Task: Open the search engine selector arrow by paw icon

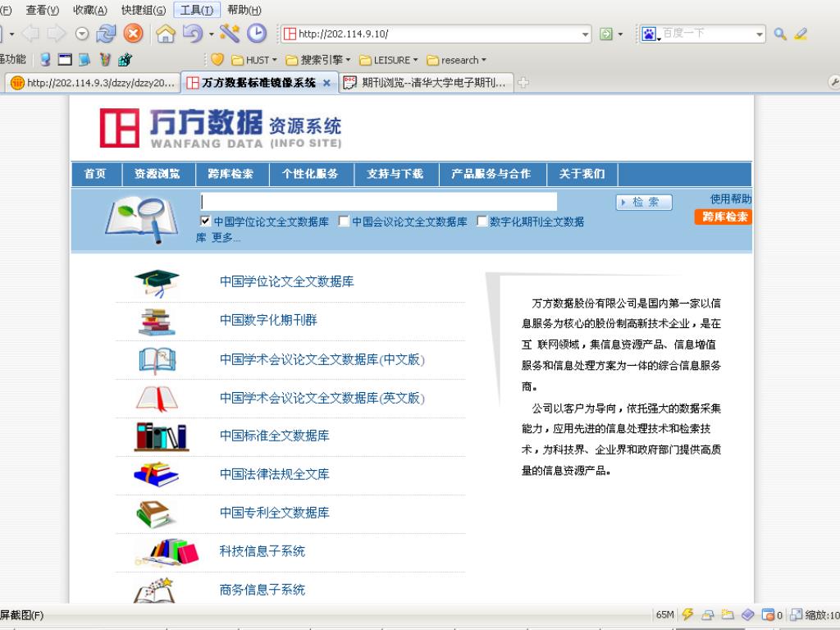Action: (x=659, y=38)
